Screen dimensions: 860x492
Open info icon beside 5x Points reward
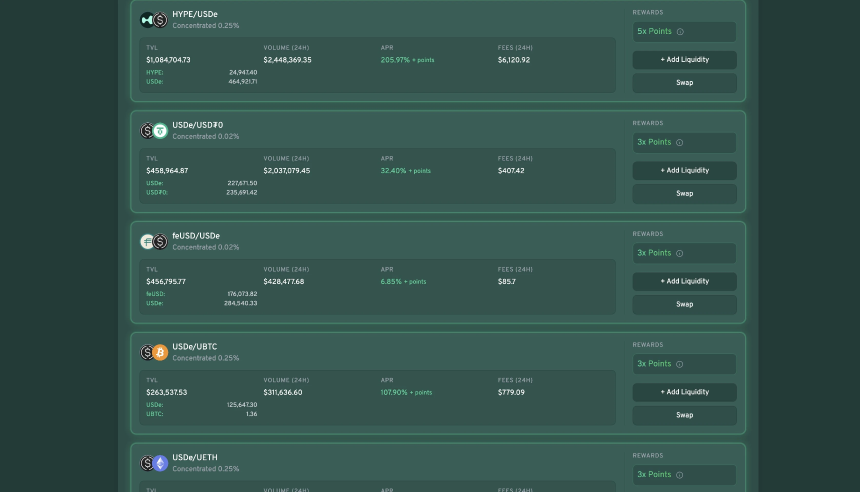(x=680, y=32)
